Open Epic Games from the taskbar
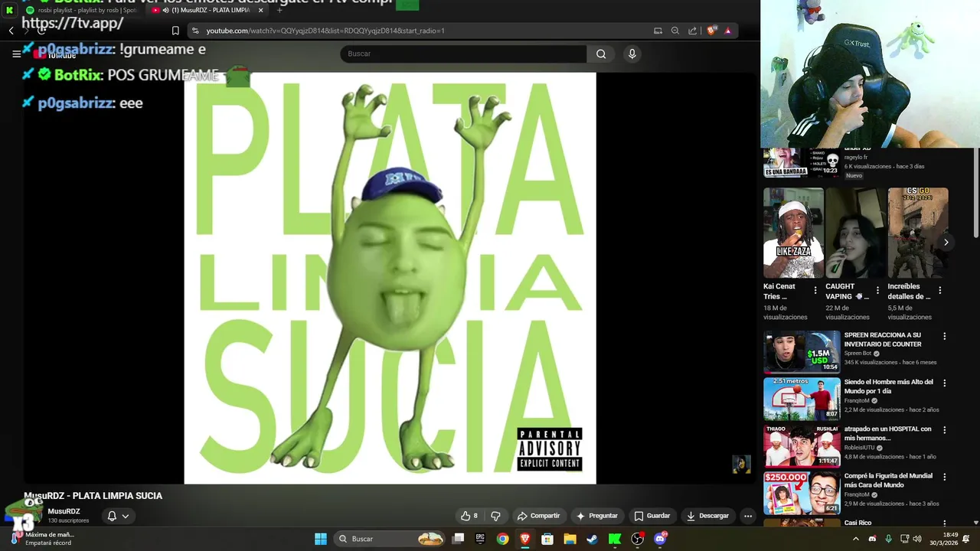This screenshot has height=551, width=980. point(480,539)
